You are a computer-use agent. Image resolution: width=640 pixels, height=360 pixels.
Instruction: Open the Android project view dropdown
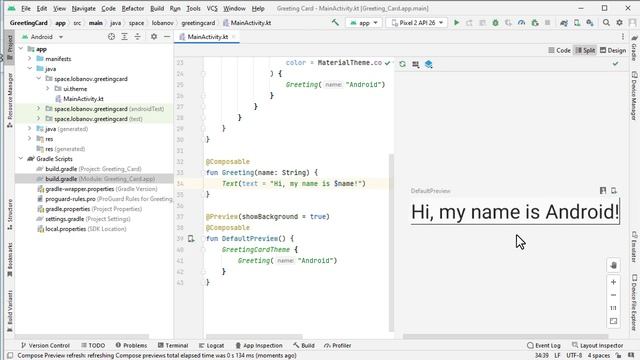point(43,37)
